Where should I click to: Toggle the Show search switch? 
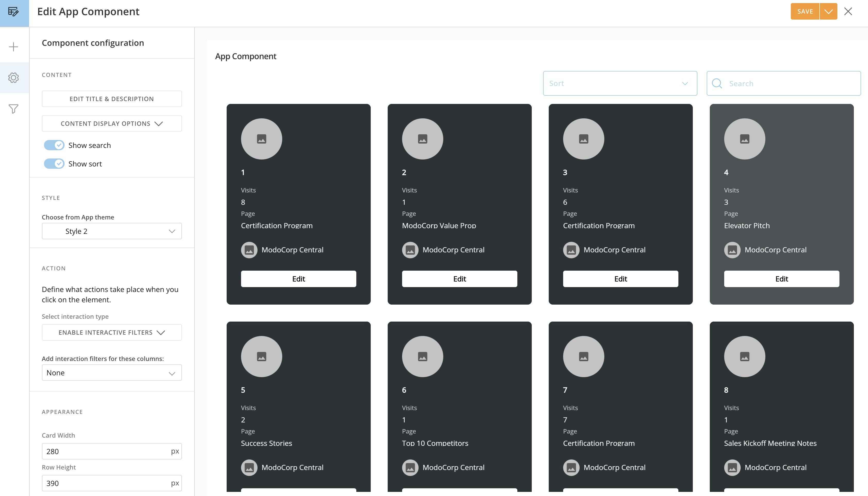click(x=54, y=145)
